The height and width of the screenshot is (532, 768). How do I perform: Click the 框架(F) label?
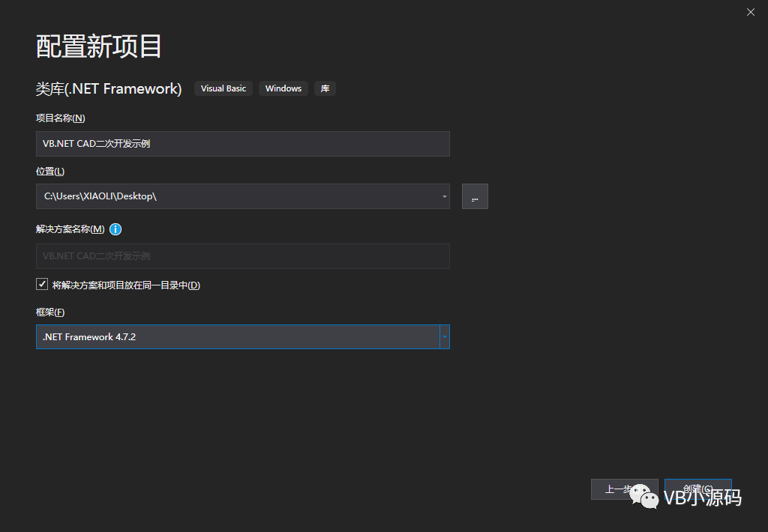click(50, 312)
